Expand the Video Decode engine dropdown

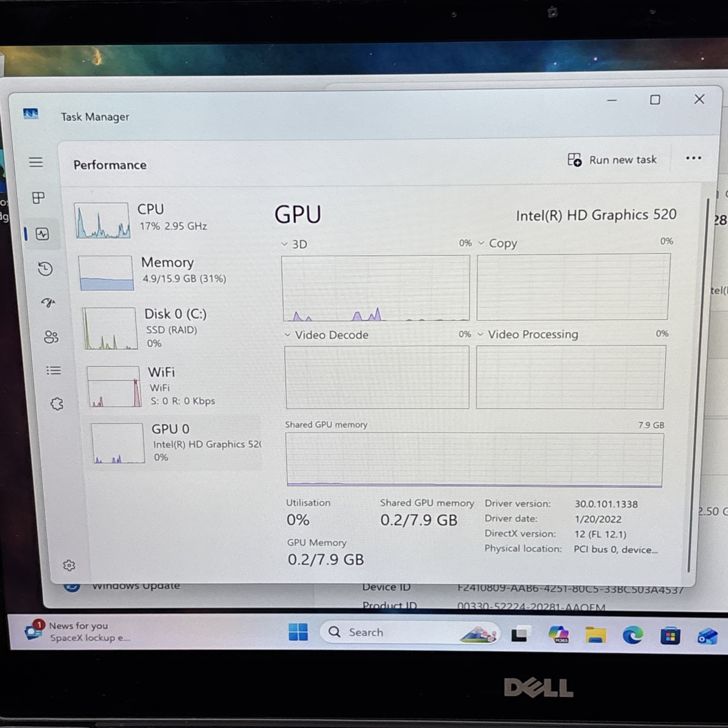tap(288, 335)
